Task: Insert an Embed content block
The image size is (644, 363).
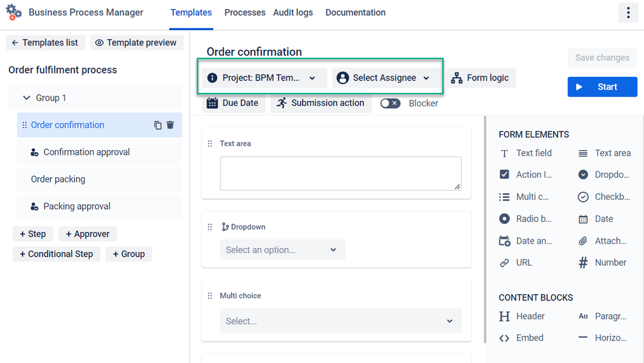Action: click(522, 338)
